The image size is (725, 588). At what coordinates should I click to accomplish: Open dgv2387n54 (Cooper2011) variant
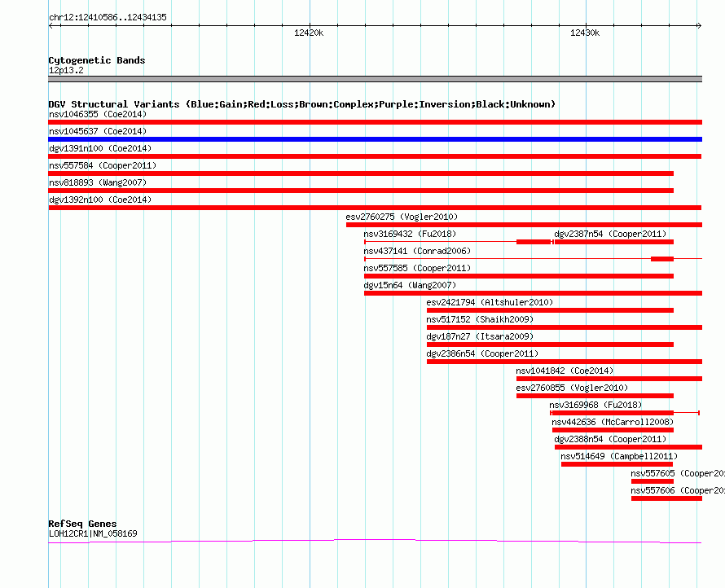point(610,234)
